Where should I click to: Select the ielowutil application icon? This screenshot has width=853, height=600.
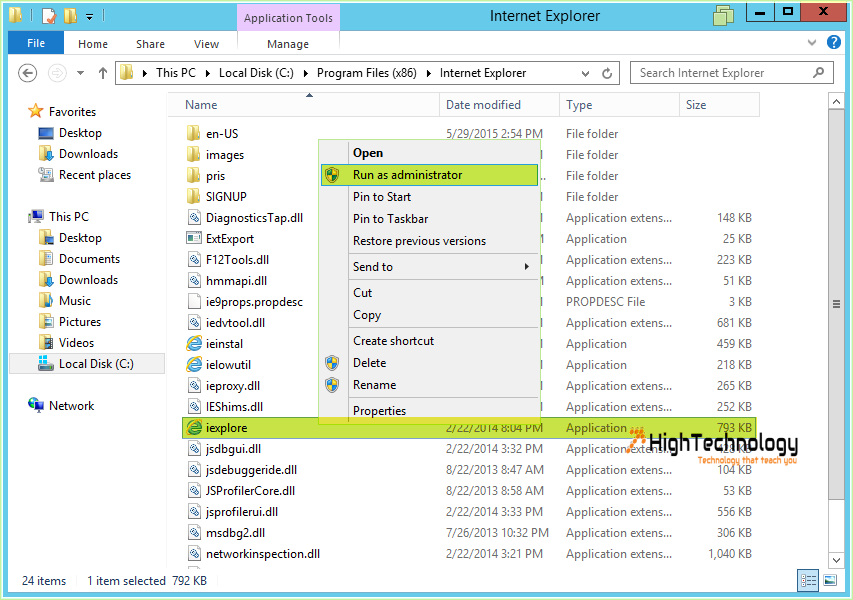[x=194, y=364]
